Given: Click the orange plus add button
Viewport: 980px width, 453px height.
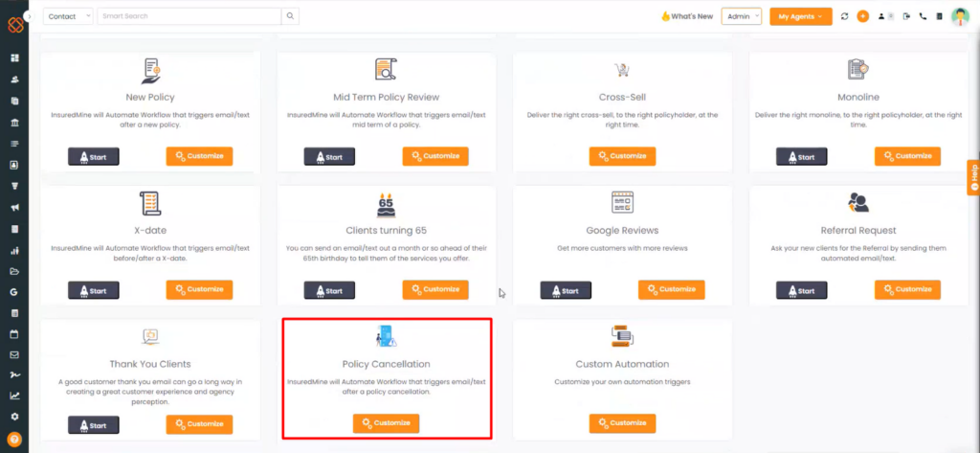Looking at the screenshot, I should [x=862, y=17].
